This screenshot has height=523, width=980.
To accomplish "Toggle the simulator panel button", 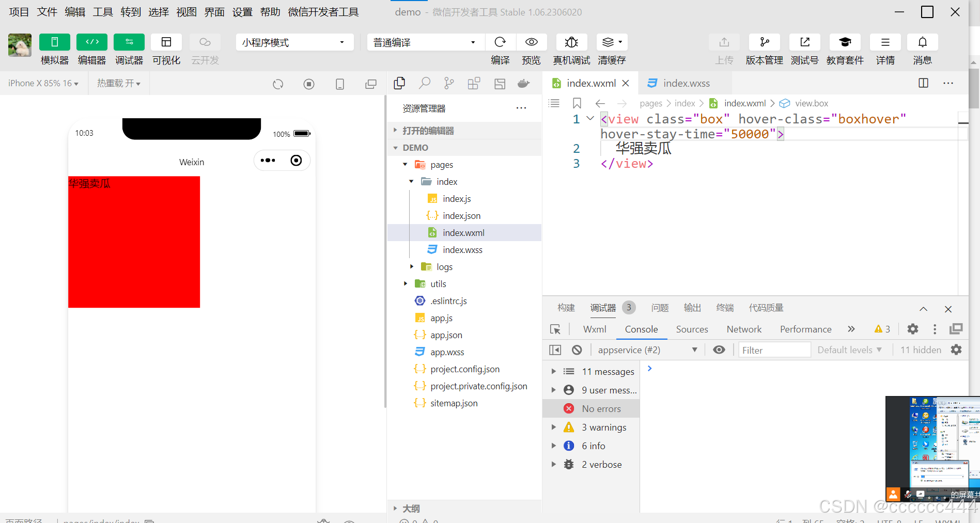I will click(x=54, y=42).
